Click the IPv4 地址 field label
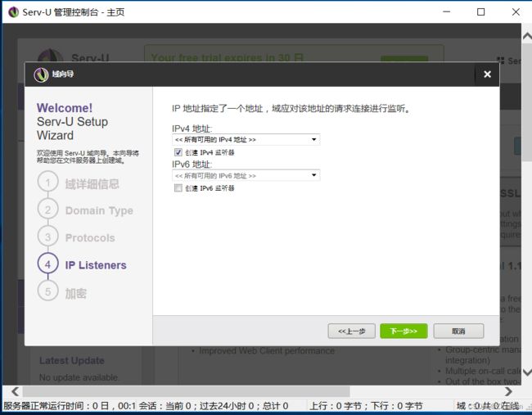 pos(192,129)
